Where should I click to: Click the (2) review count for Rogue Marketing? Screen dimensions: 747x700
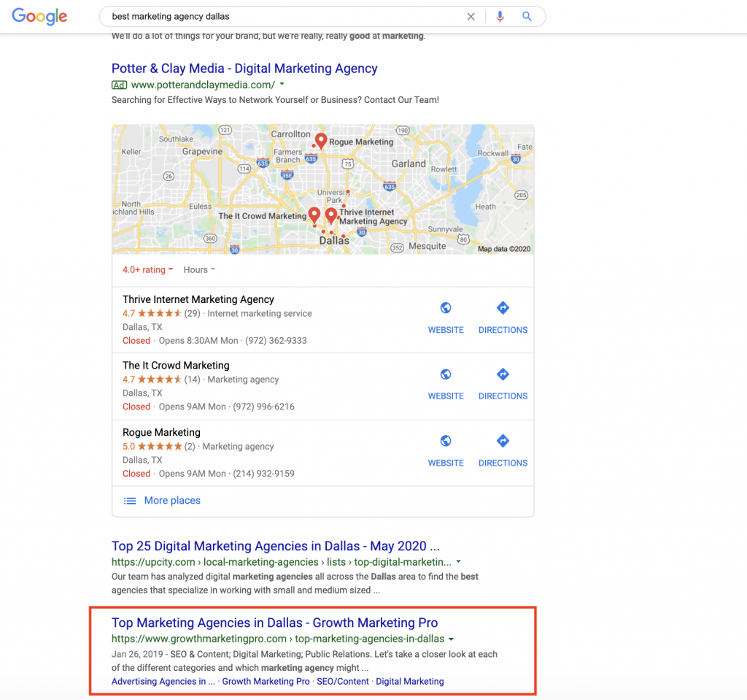coord(190,447)
